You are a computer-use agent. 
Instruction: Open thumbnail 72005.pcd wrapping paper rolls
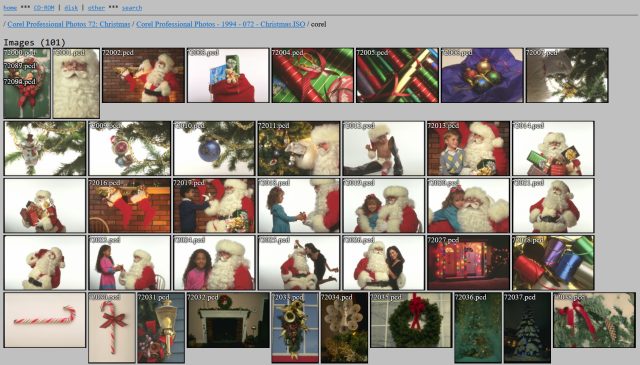397,76
